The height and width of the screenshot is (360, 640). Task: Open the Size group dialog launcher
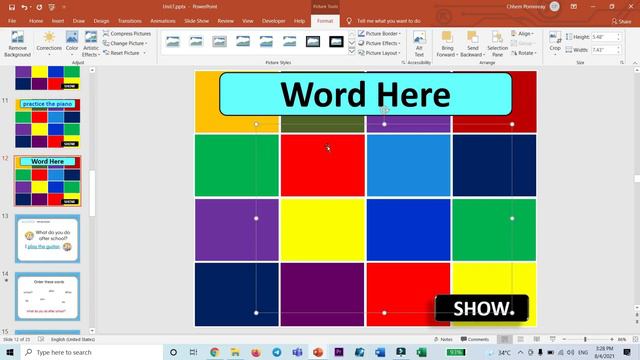pos(622,62)
